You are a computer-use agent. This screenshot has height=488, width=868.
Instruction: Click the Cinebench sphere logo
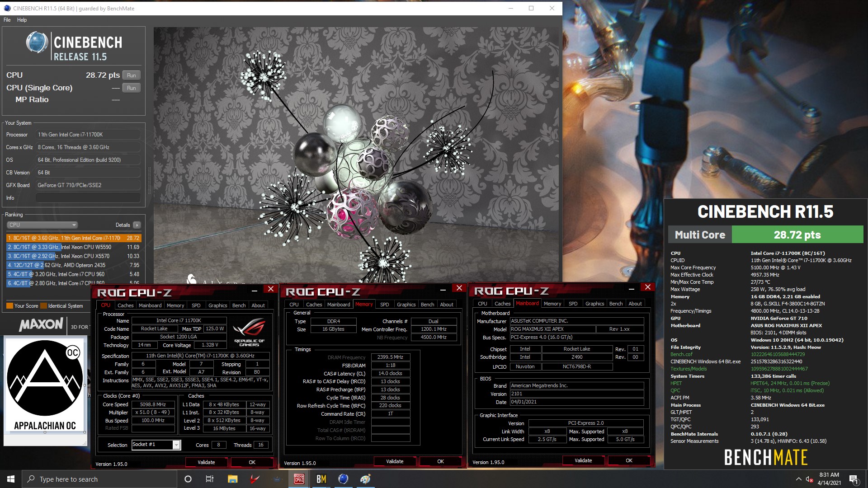[x=37, y=43]
